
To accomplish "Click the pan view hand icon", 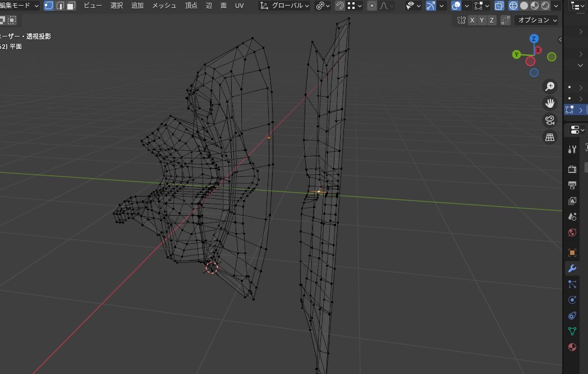I will coord(550,103).
